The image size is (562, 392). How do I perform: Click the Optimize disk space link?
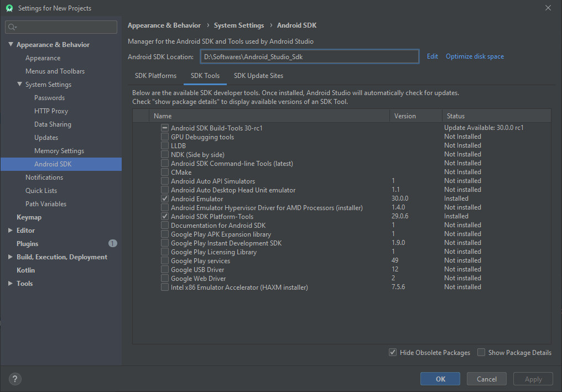[x=475, y=56]
